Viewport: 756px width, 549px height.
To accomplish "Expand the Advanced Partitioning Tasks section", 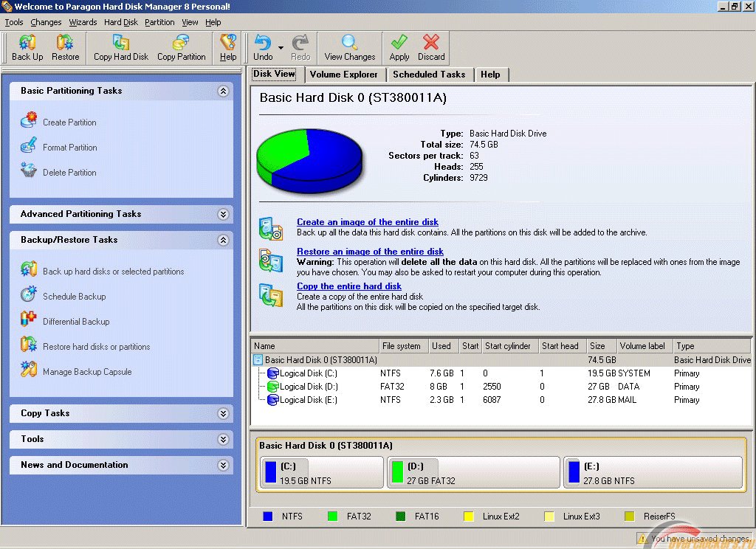I will pyautogui.click(x=223, y=215).
